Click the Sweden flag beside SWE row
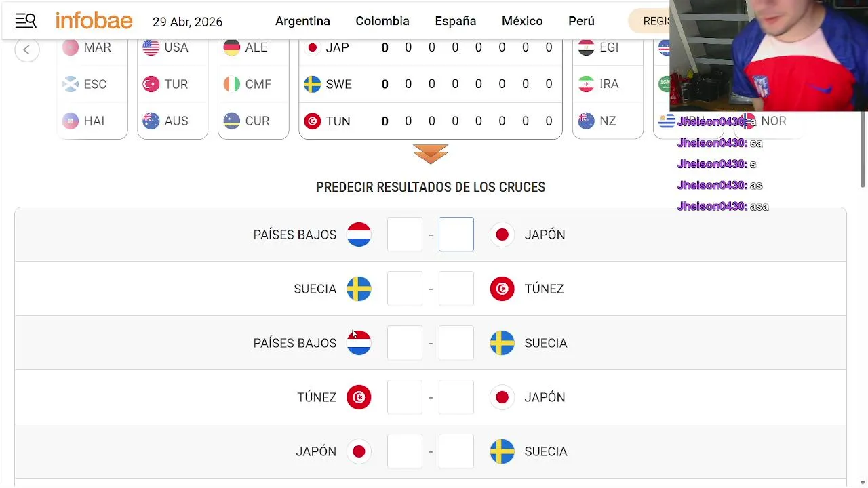 click(312, 84)
